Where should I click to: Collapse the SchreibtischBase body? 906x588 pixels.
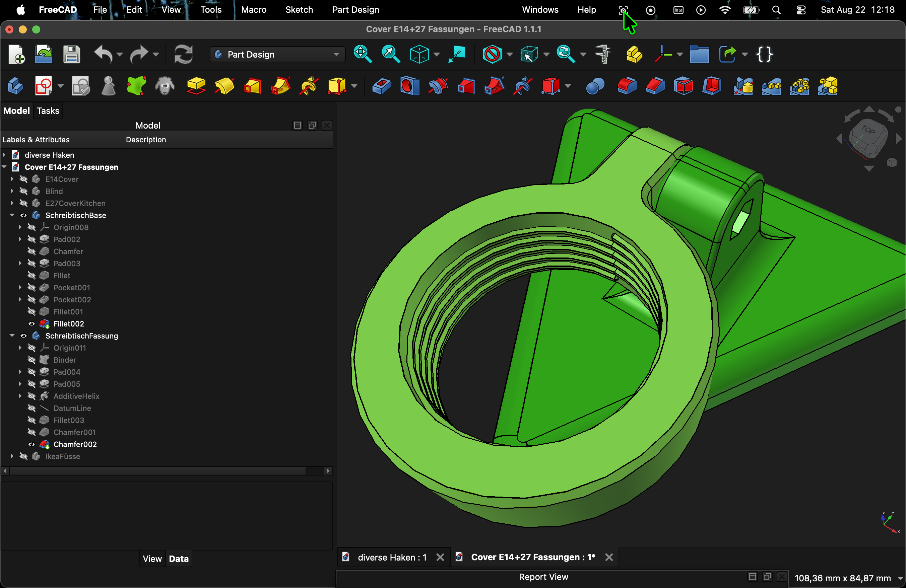click(x=12, y=215)
